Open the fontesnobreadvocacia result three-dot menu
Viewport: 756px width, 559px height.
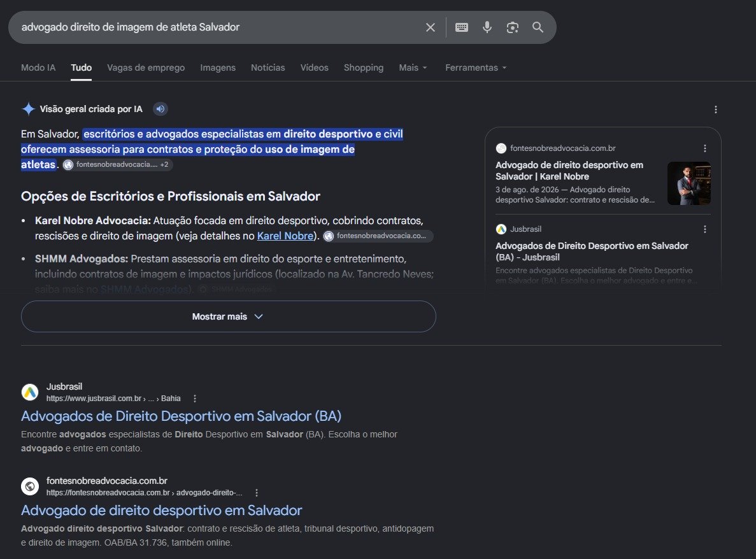coord(257,493)
